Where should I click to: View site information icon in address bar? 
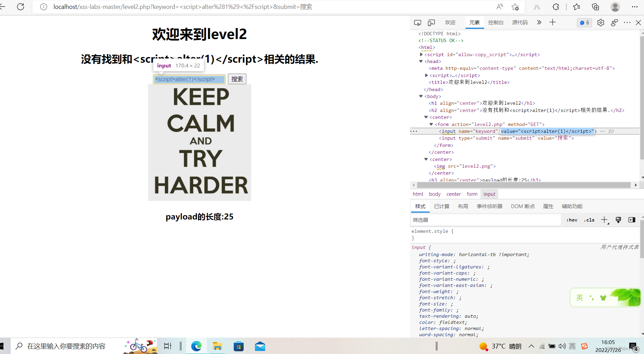click(x=43, y=7)
